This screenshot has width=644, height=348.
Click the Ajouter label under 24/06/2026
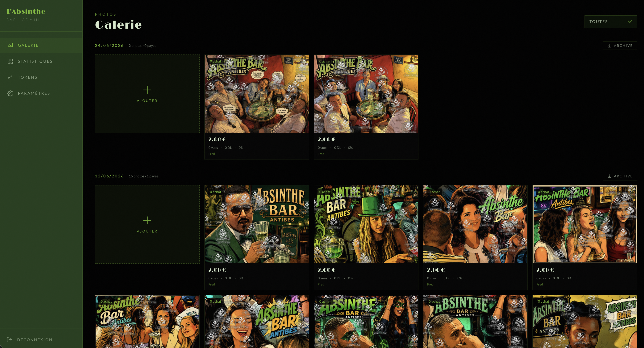147,101
